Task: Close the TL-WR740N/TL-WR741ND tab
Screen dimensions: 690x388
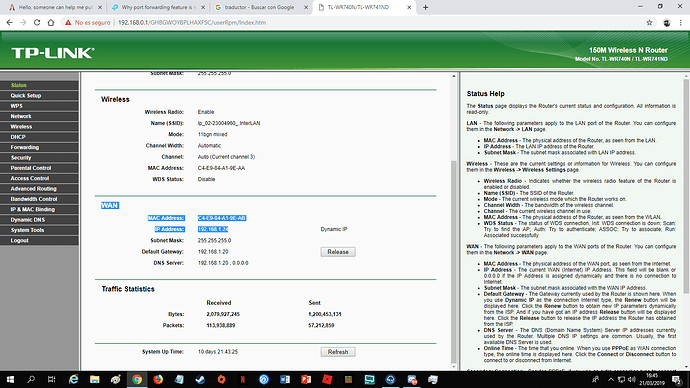Action: coord(409,7)
